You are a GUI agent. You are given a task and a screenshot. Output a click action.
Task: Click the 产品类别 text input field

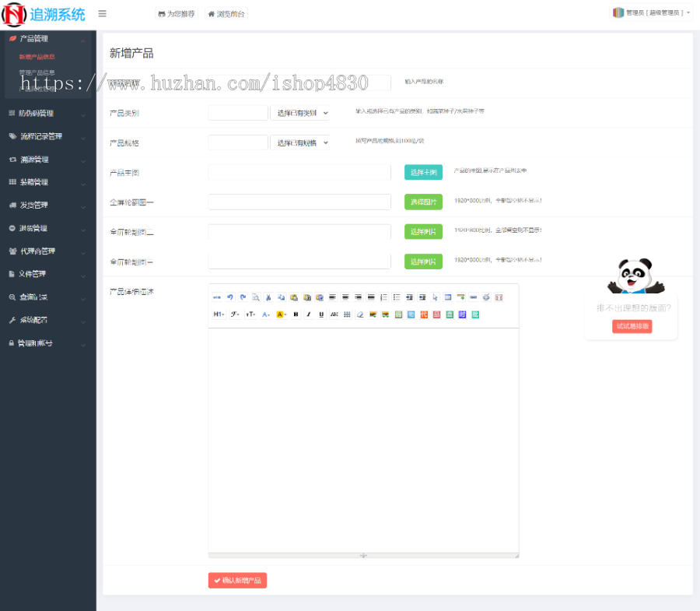(x=238, y=113)
